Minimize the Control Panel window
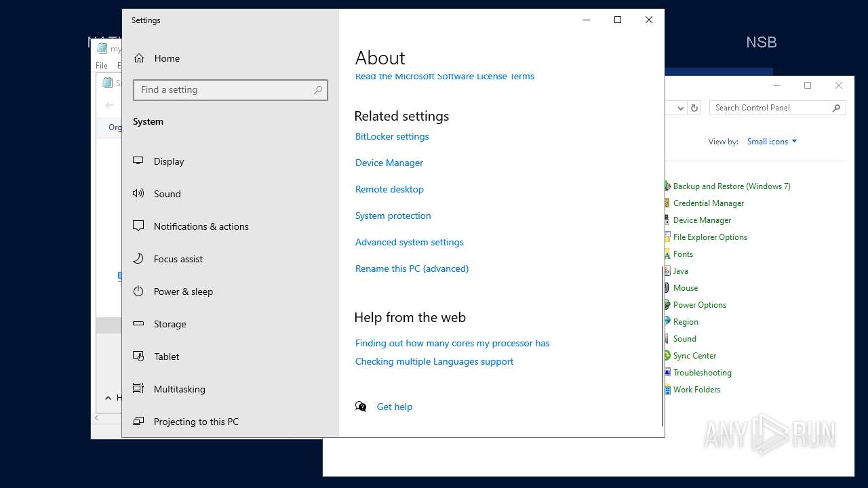Screen dimensions: 868x488 point(777,85)
